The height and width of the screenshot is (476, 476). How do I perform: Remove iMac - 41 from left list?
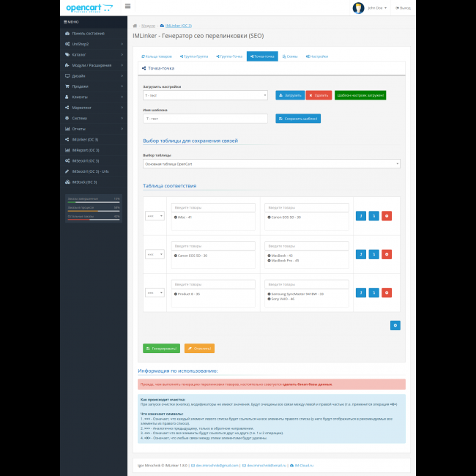[176, 217]
